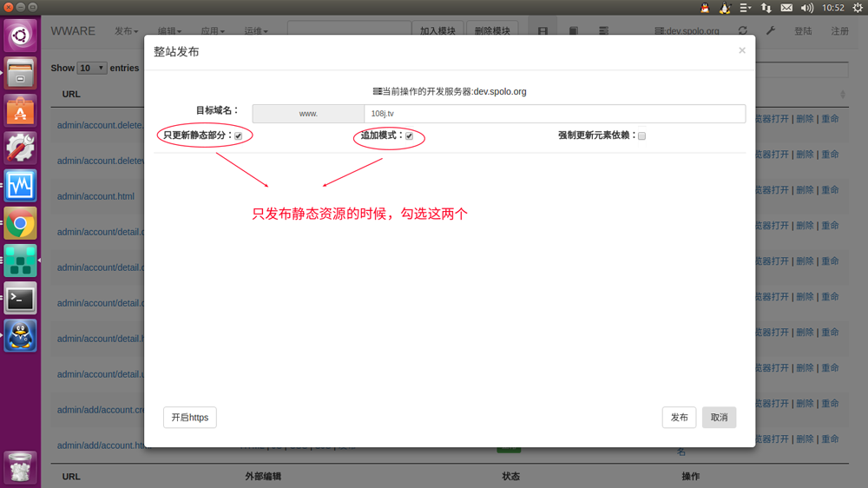Click the 状态 footer column label
This screenshot has width=868, height=488.
[x=510, y=476]
